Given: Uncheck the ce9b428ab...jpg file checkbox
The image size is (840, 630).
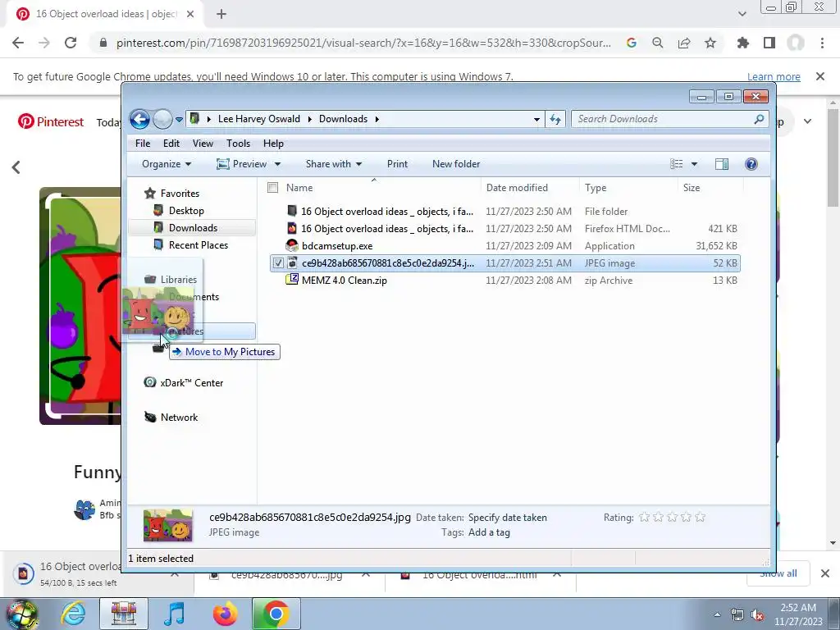Looking at the screenshot, I should point(278,263).
